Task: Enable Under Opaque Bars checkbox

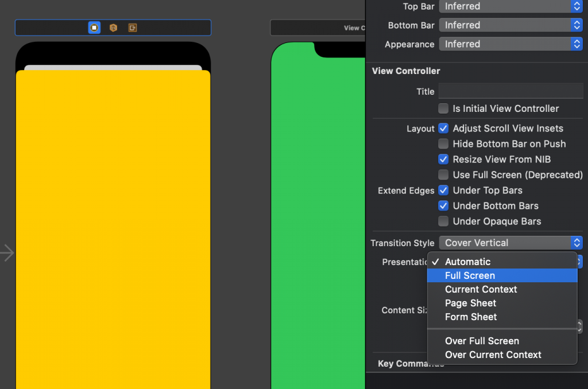Action: pos(443,221)
